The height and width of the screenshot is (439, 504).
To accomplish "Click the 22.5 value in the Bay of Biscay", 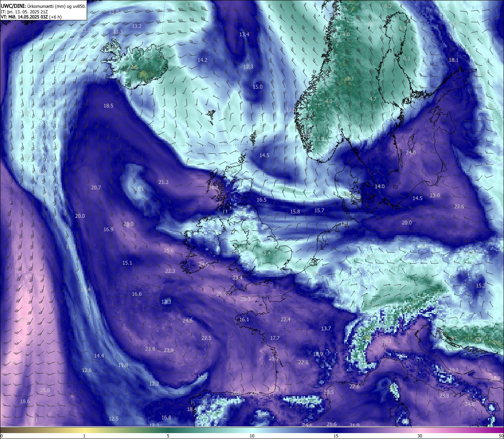I will click(x=206, y=338).
